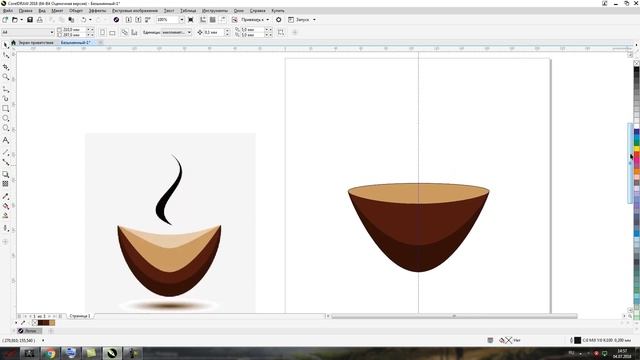Open the sticky notes taskbar icon
The image size is (640, 360).
point(91,353)
